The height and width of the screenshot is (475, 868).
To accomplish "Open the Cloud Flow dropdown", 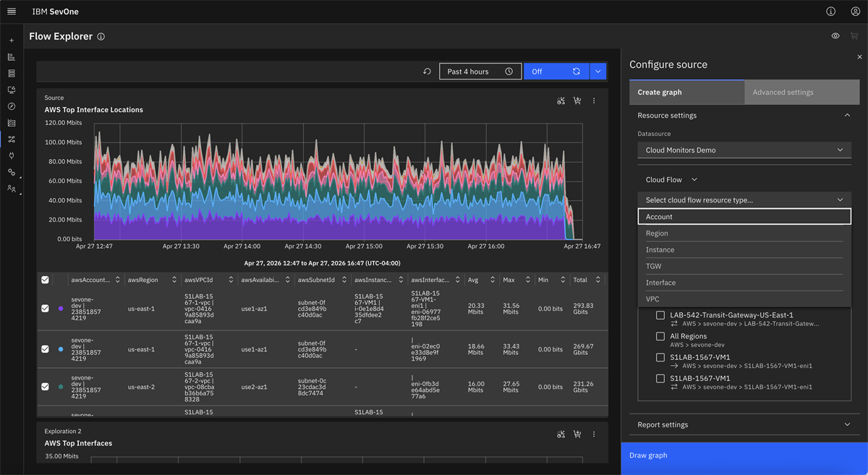I will [672, 179].
